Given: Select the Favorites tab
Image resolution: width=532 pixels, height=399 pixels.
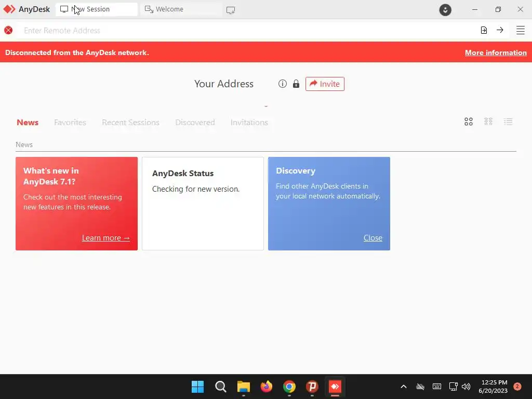Looking at the screenshot, I should point(70,122).
